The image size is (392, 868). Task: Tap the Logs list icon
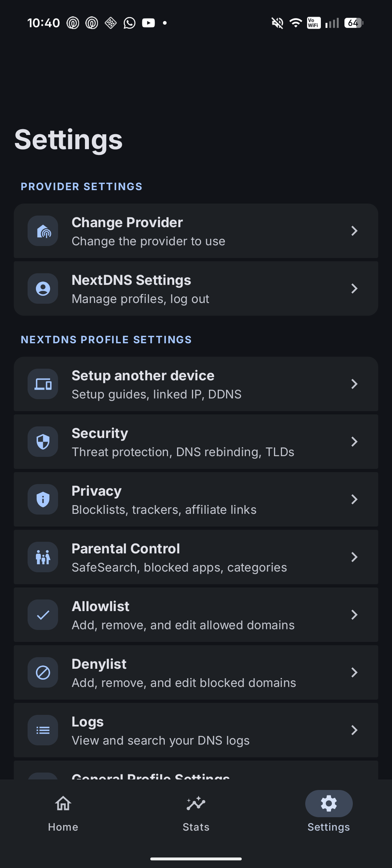43,730
